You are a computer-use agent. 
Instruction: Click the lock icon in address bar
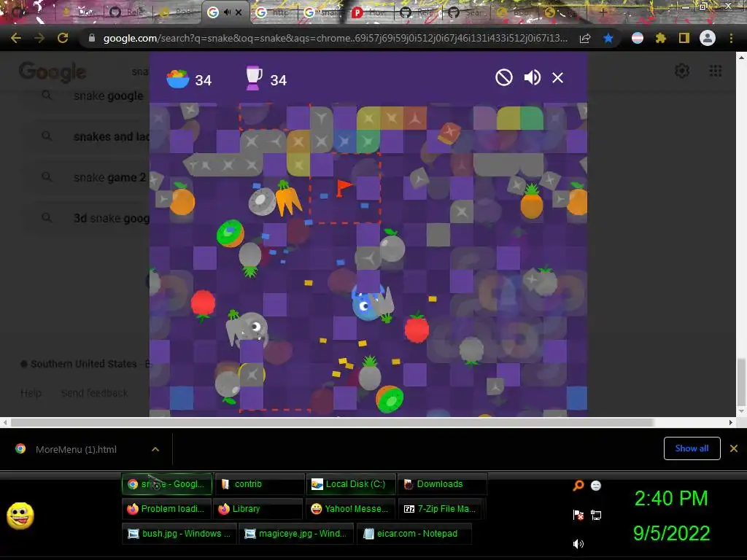[x=92, y=38]
